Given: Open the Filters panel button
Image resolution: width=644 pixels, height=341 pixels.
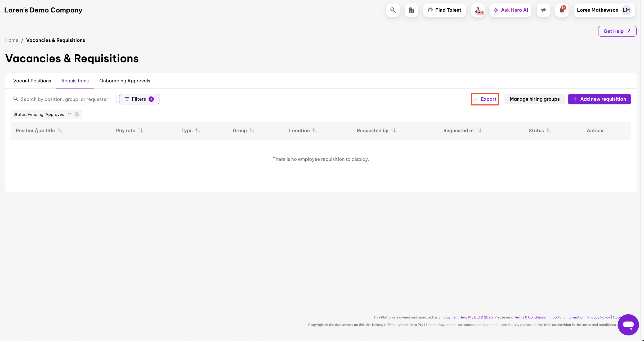Looking at the screenshot, I should (139, 99).
